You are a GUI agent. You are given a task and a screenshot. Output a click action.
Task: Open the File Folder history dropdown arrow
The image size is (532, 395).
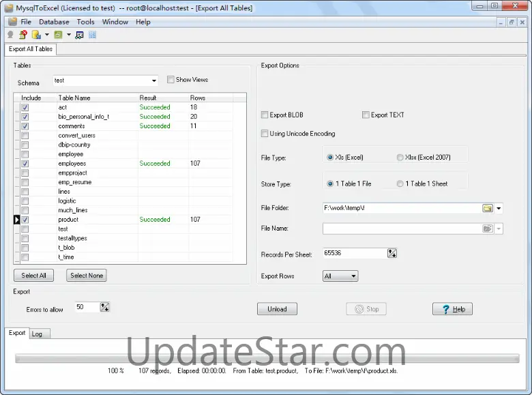click(x=499, y=208)
